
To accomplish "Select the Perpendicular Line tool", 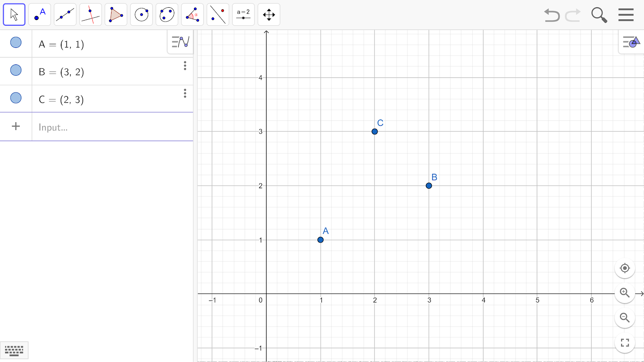I will coord(91,15).
